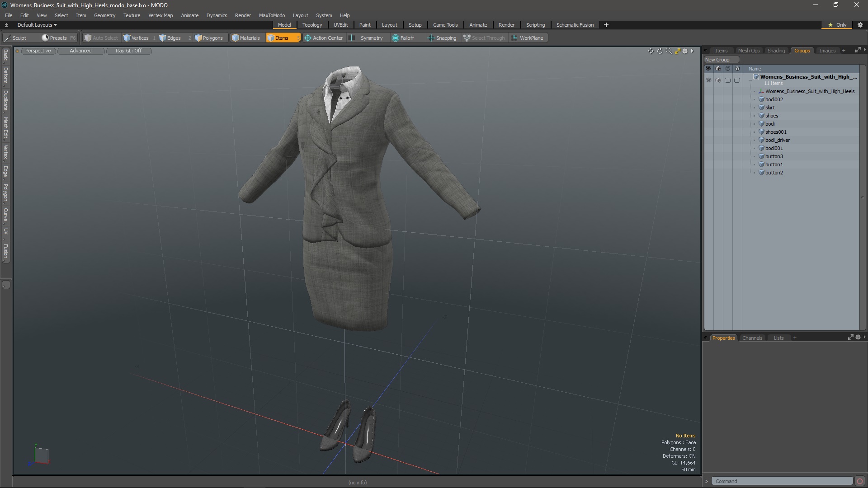Image resolution: width=868 pixels, height=488 pixels.
Task: Toggle render camera icon for the group
Action: pyautogui.click(x=718, y=80)
